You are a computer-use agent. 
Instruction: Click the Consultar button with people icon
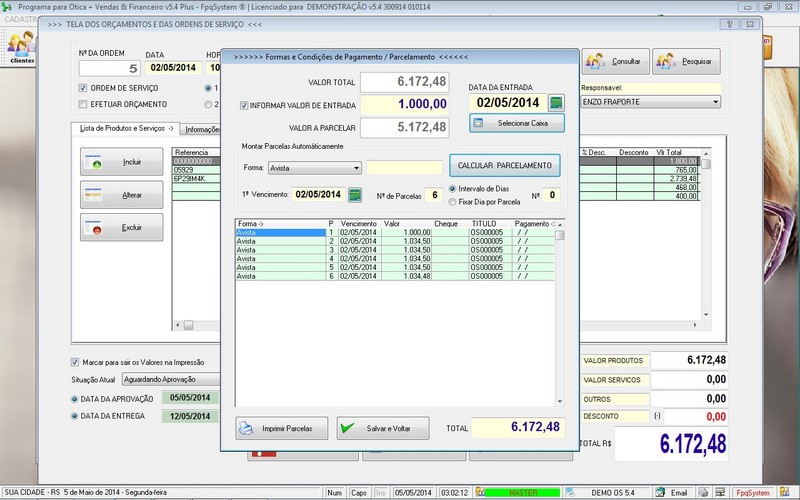click(615, 61)
